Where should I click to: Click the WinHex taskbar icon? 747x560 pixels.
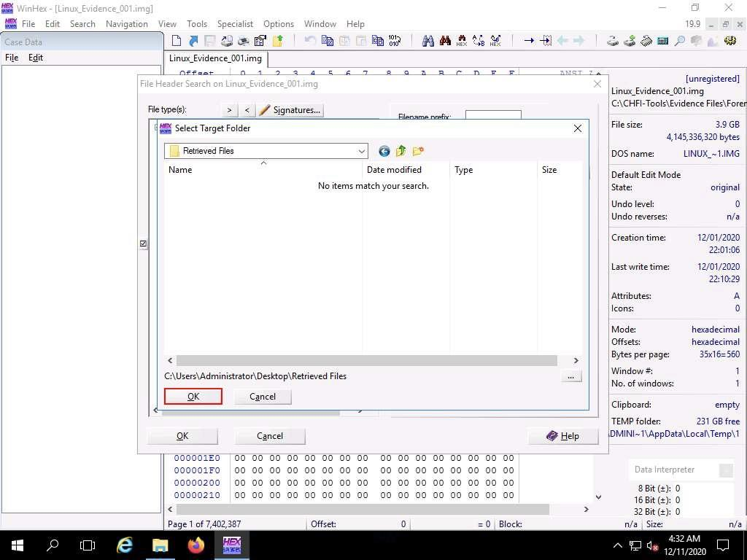(231, 545)
